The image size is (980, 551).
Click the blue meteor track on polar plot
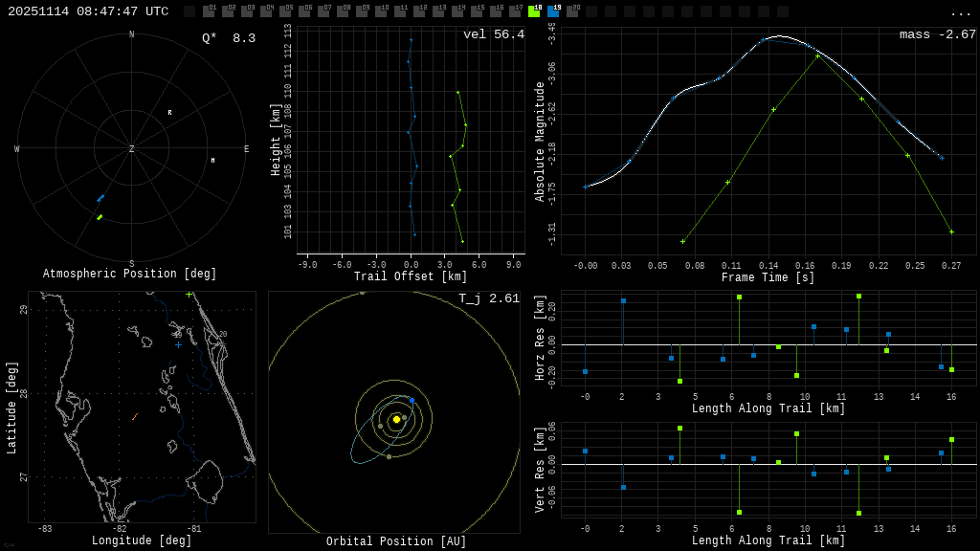100,198
